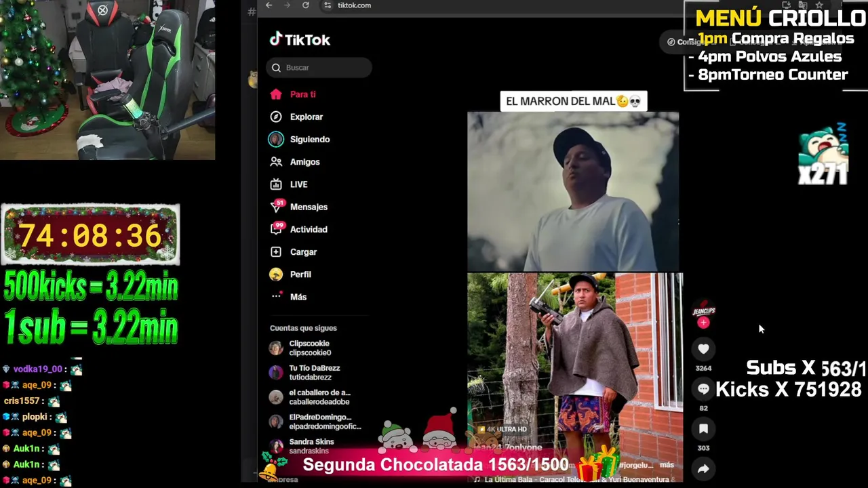Like the video with heart icon
Screen dimensions: 868x488
[x=703, y=349]
